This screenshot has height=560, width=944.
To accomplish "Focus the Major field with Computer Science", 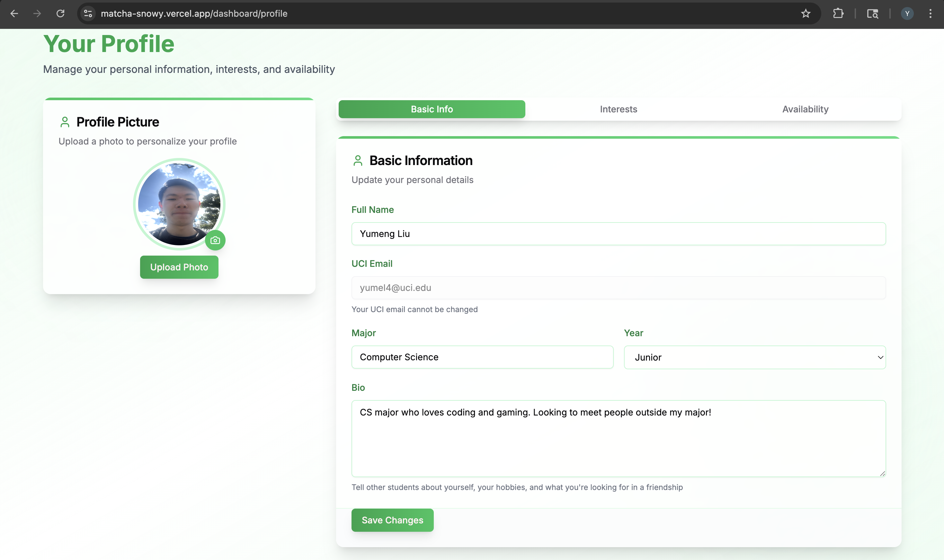I will pos(482,357).
